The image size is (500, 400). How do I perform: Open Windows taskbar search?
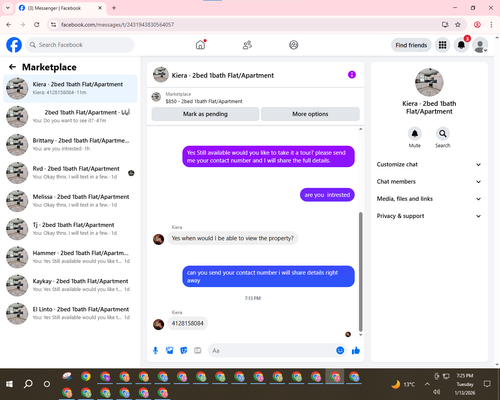28,384
